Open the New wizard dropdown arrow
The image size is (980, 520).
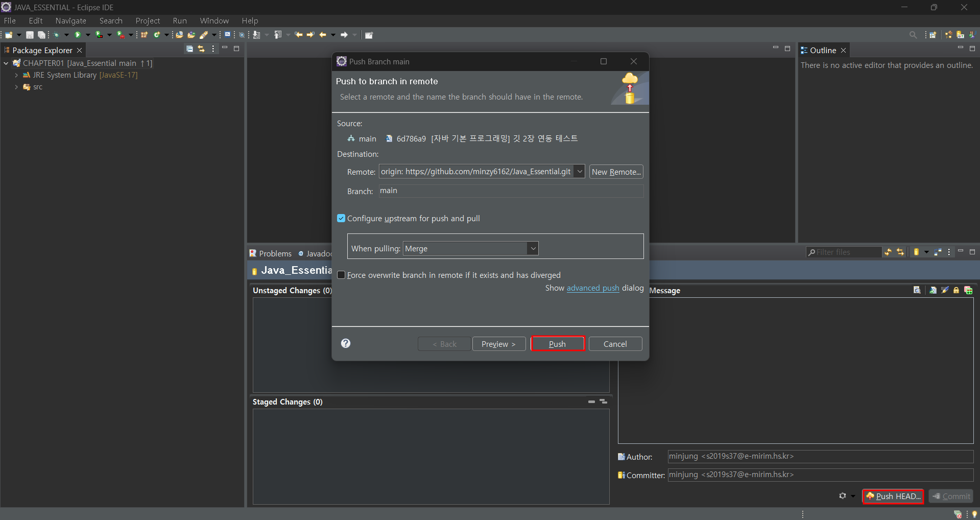(x=19, y=35)
